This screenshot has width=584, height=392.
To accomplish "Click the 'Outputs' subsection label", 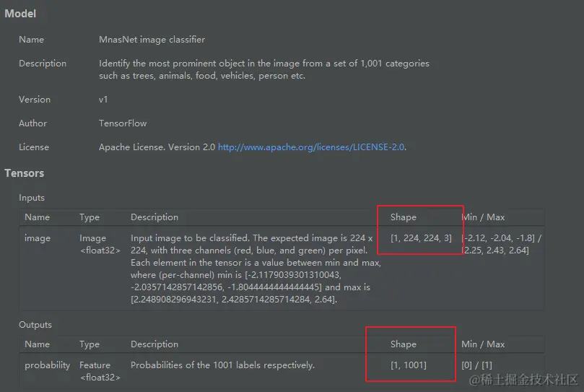I will (x=35, y=325).
